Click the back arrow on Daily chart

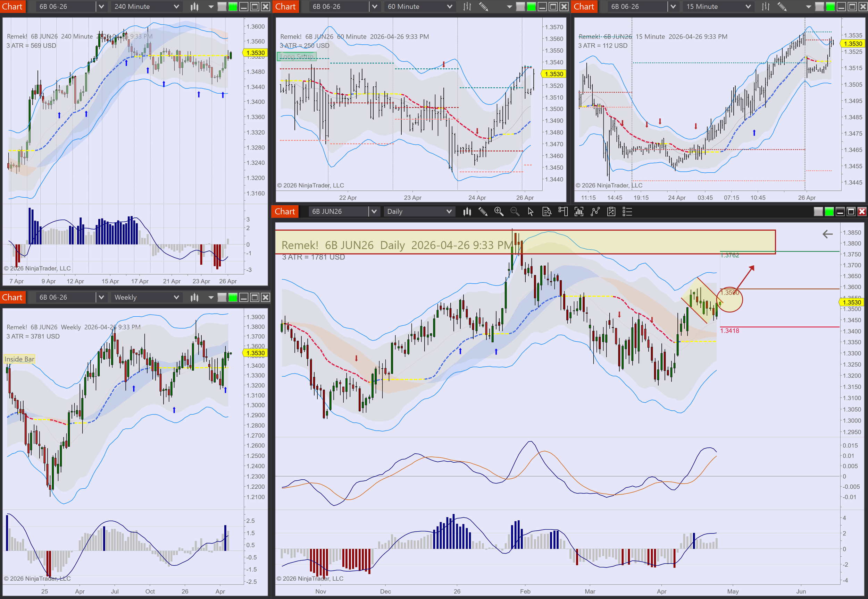click(827, 234)
